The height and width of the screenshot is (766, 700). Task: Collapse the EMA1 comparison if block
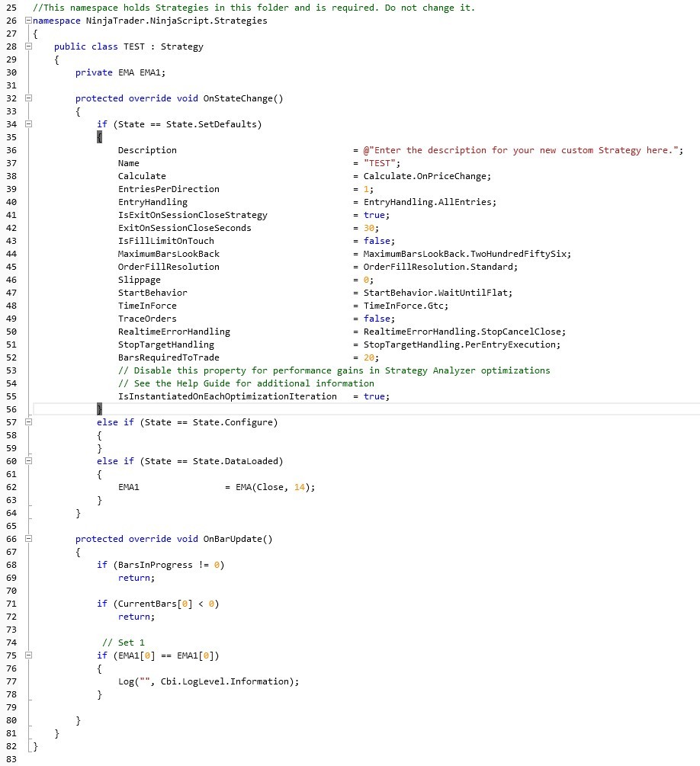28,655
